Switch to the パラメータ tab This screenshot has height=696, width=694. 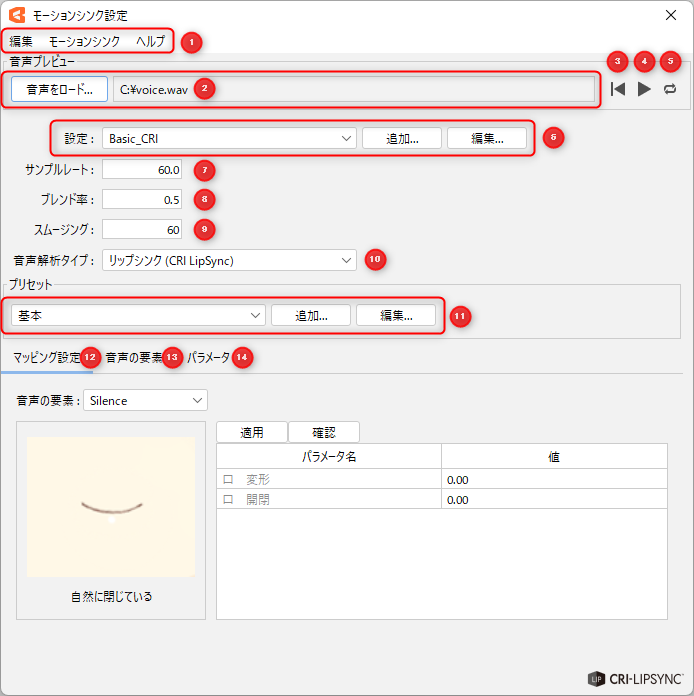(x=208, y=357)
